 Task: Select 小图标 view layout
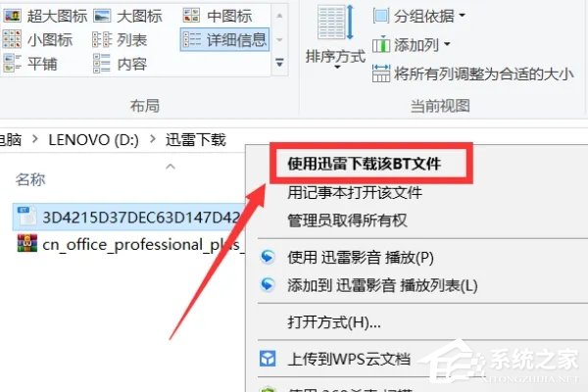click(37, 40)
